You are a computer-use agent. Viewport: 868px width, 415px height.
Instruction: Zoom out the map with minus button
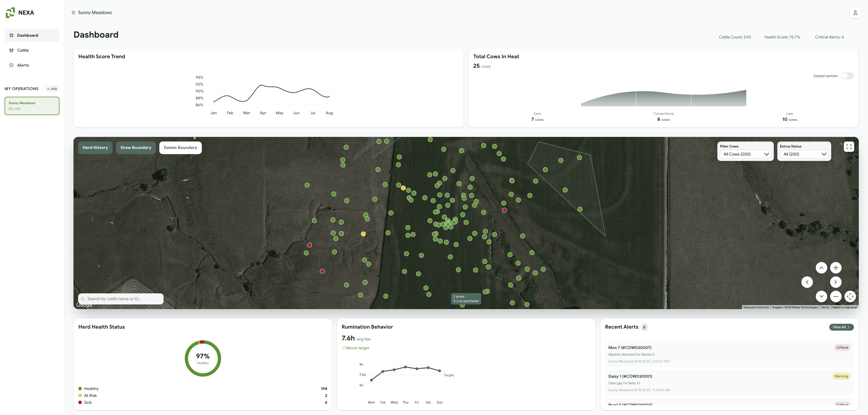tap(835, 296)
